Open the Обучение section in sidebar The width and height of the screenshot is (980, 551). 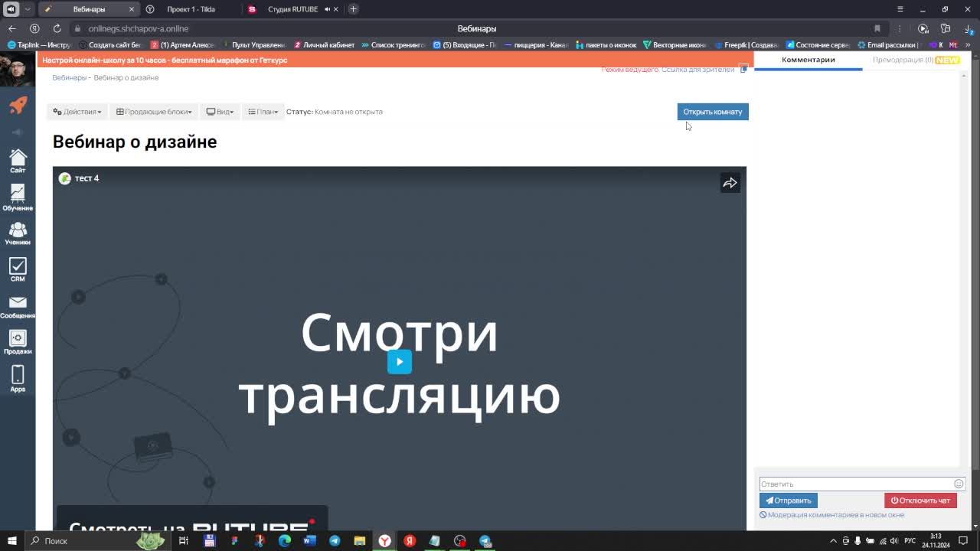(18, 197)
